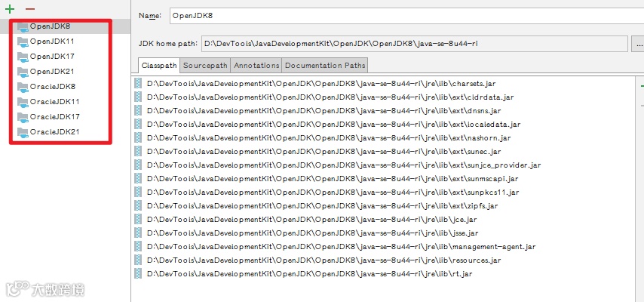Click the archive icon beside charsets.jar

(x=138, y=83)
